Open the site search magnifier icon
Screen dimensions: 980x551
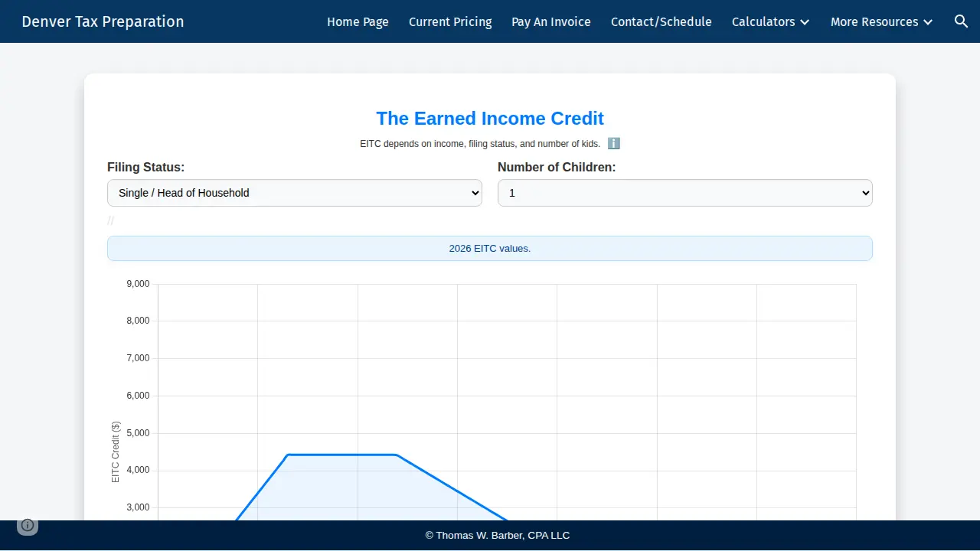961,21
